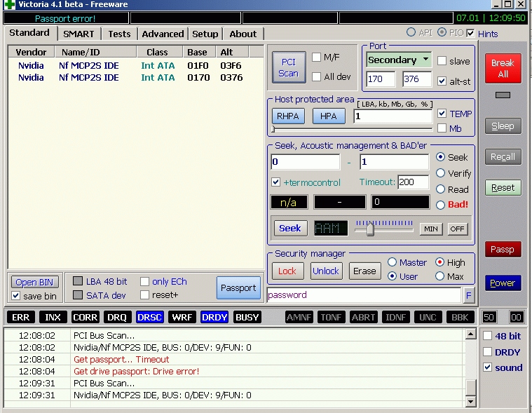The width and height of the screenshot is (532, 413).
Task: Click the HPA button
Action: pyautogui.click(x=329, y=116)
